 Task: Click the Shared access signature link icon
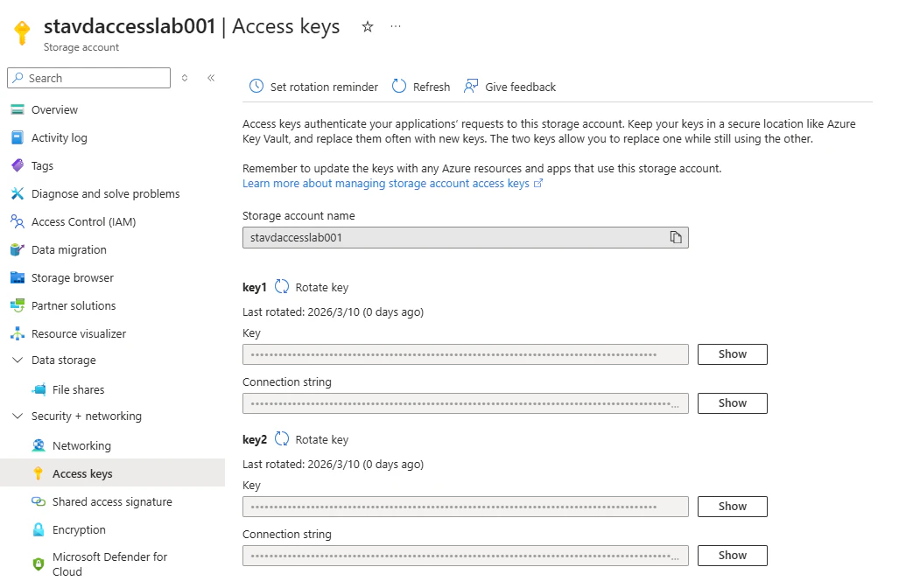pos(39,501)
